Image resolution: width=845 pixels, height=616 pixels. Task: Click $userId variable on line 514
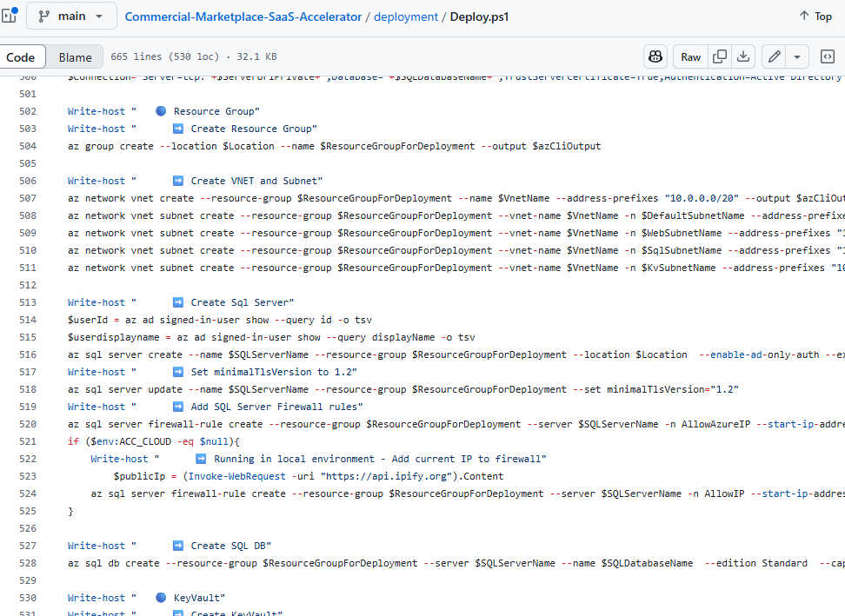coord(88,320)
